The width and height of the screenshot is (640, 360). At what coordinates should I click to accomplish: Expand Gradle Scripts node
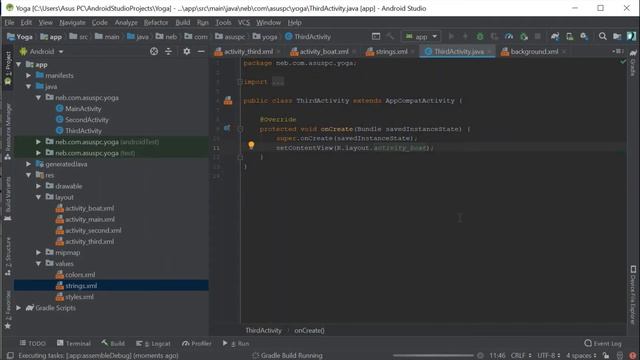pos(18,308)
